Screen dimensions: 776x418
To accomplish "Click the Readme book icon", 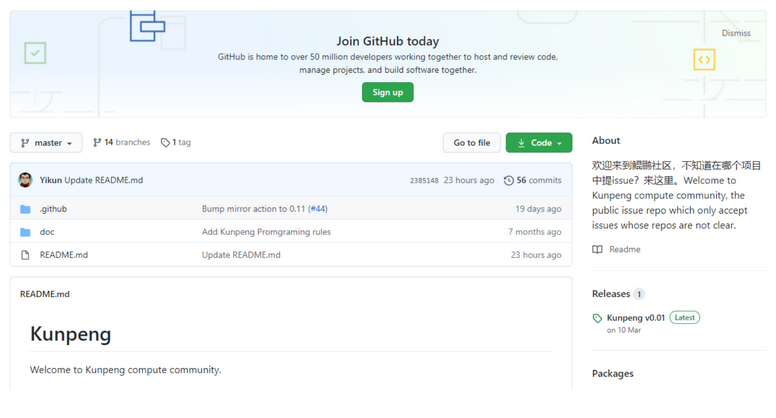I will (x=597, y=249).
